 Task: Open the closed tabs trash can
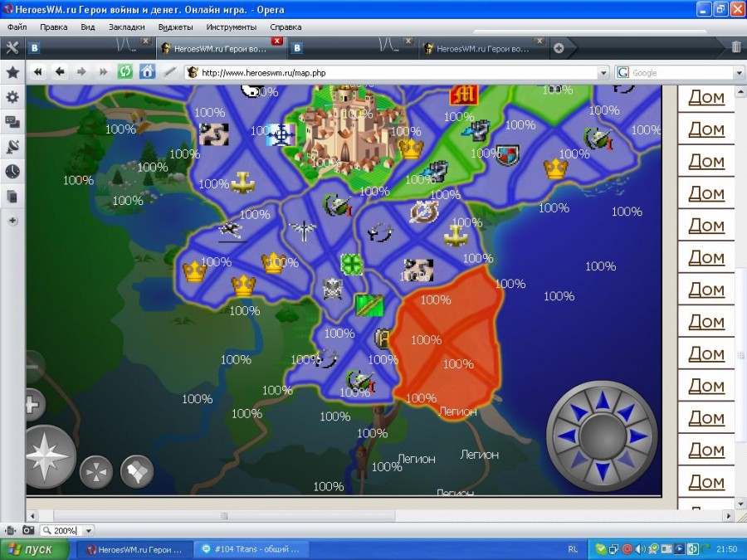735,47
